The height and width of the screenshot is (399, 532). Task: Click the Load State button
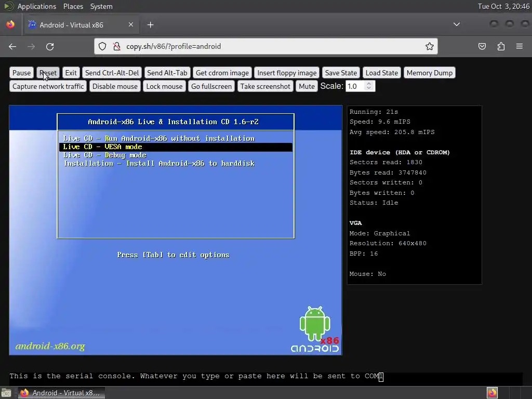click(x=382, y=73)
